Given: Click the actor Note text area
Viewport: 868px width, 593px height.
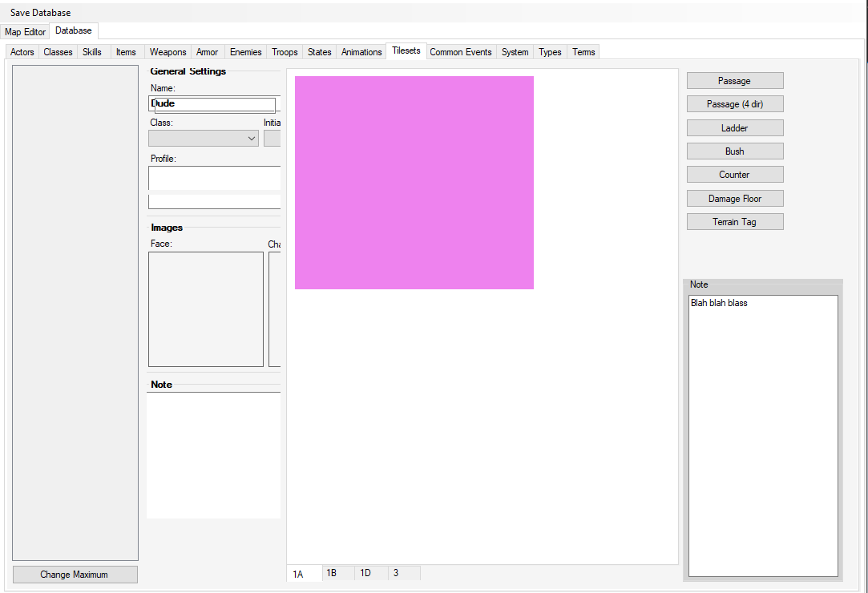Looking at the screenshot, I should point(213,455).
